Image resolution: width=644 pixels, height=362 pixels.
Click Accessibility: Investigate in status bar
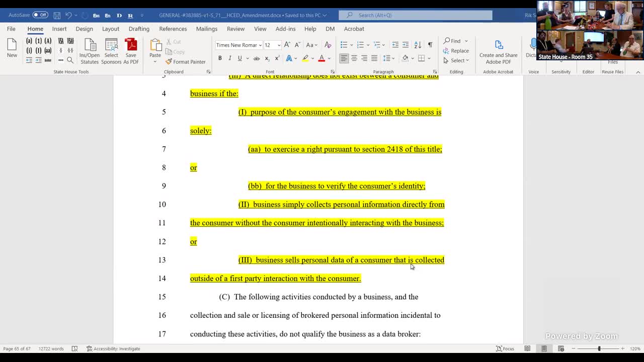(113, 348)
